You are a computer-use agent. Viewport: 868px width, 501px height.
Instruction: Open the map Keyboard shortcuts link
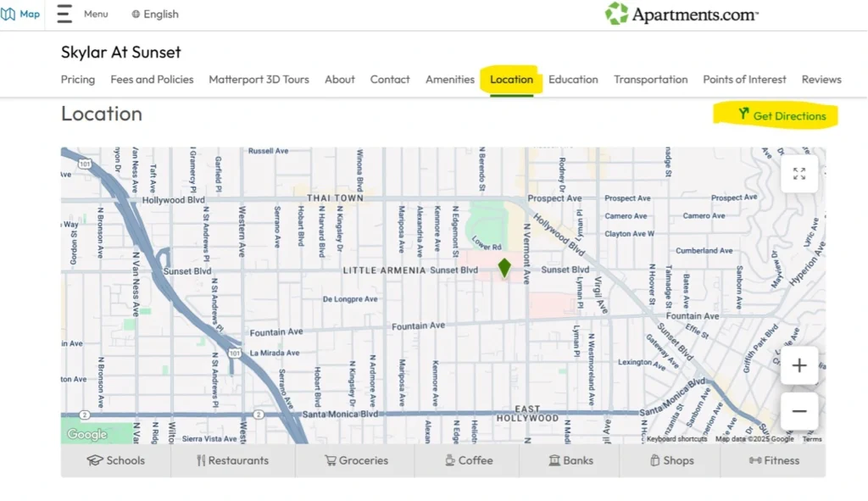coord(676,439)
